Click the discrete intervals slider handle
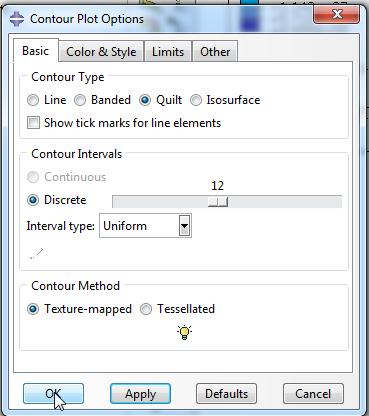369x416 pixels. point(218,202)
